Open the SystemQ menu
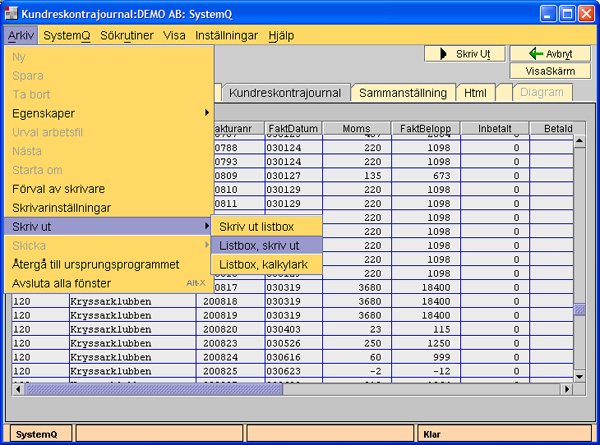Screen dimensions: 600x445 (67, 35)
